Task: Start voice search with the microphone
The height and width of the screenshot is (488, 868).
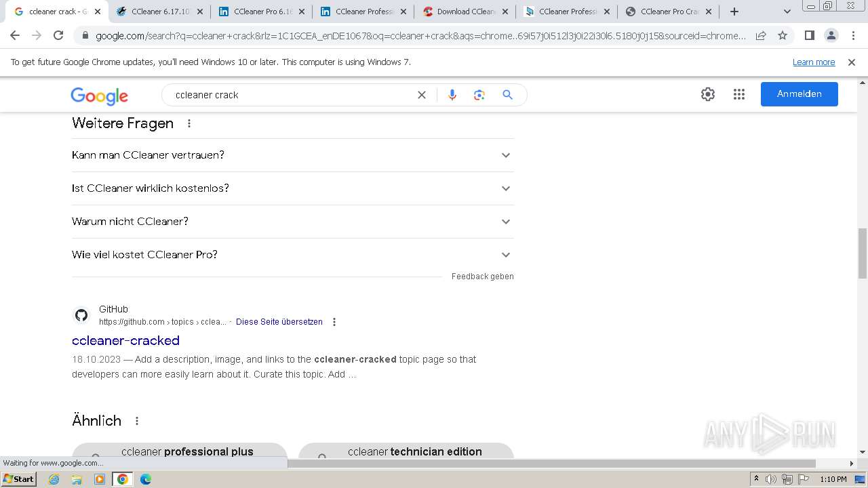Action: [452, 95]
